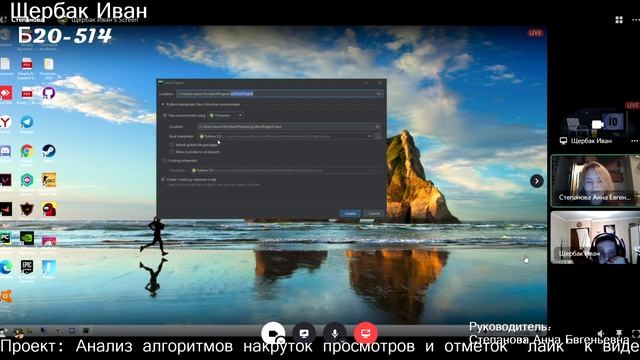
Task: Stop screen sharing with the red button
Action: click(x=366, y=334)
